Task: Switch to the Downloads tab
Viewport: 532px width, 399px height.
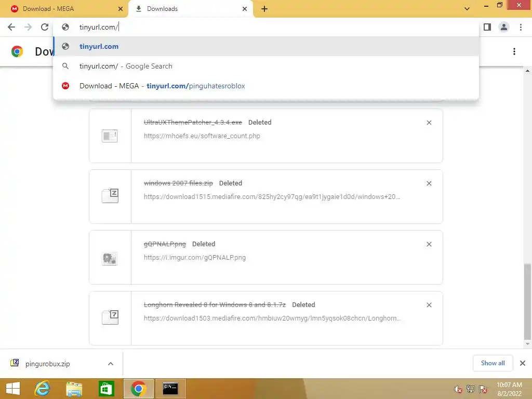Action: [x=191, y=9]
